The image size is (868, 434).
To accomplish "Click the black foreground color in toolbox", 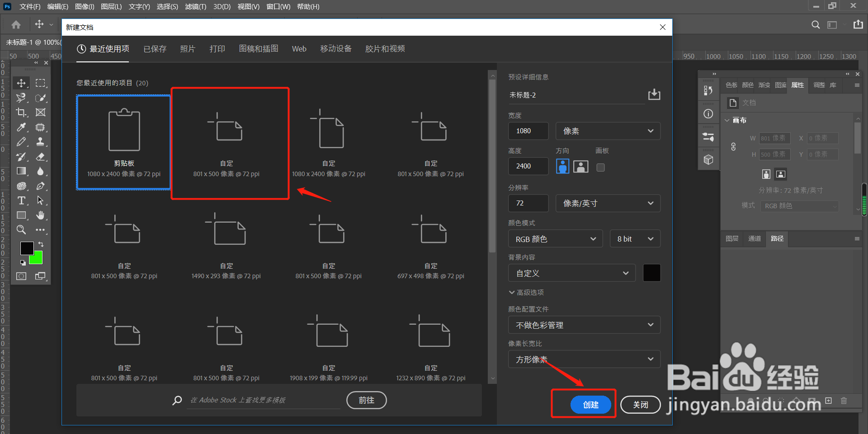I will pos(27,248).
